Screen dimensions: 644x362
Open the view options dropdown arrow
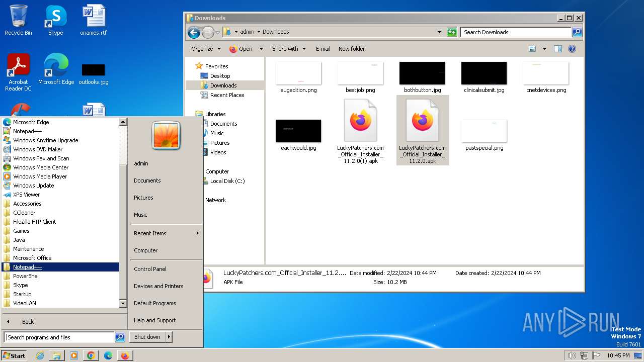(x=544, y=49)
